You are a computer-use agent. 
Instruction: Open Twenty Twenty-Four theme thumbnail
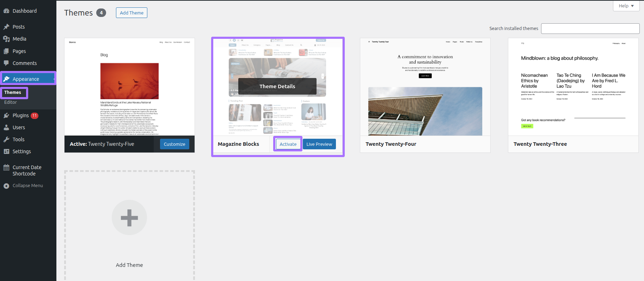(425, 87)
